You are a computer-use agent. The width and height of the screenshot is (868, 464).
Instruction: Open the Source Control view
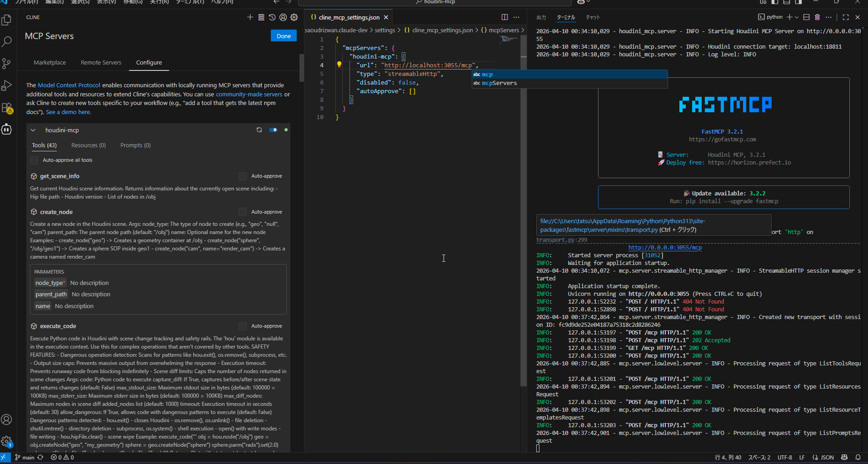pos(7,64)
